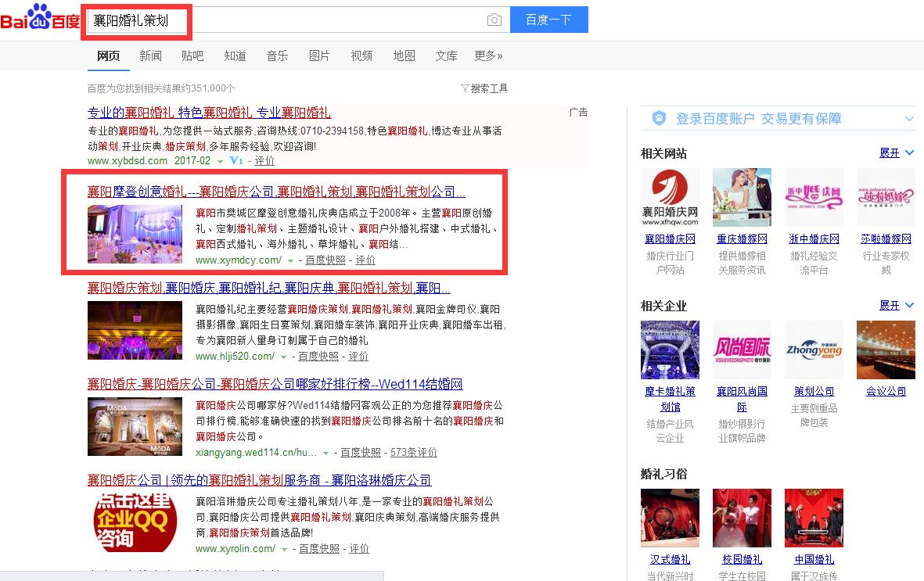Viewport: 924px width, 581px height.
Task: Click 摩卡婚礼策划馆 image
Action: tap(670, 350)
